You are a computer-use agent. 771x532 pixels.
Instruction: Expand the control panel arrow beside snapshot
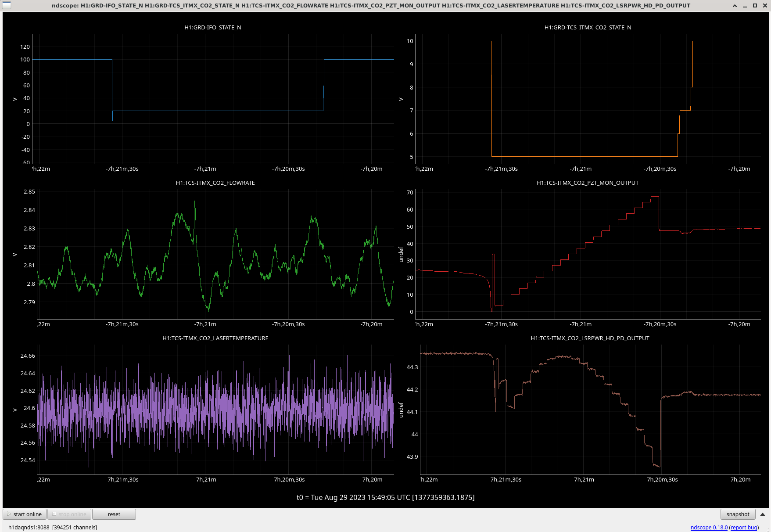coord(763,514)
